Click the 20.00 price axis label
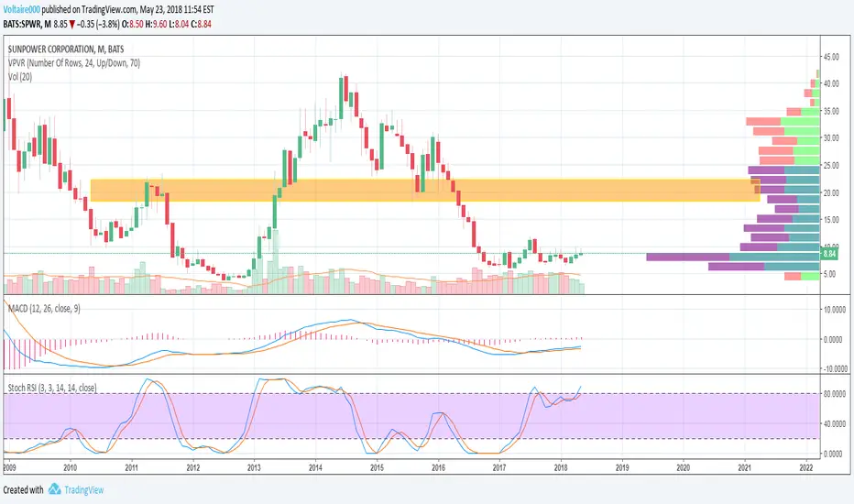The height and width of the screenshot is (504, 854). tap(830, 192)
